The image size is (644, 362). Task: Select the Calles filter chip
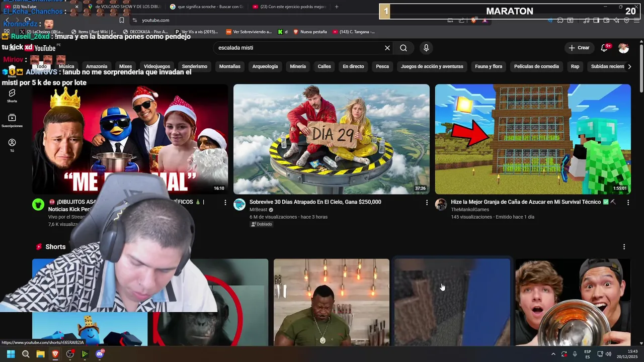(x=325, y=66)
